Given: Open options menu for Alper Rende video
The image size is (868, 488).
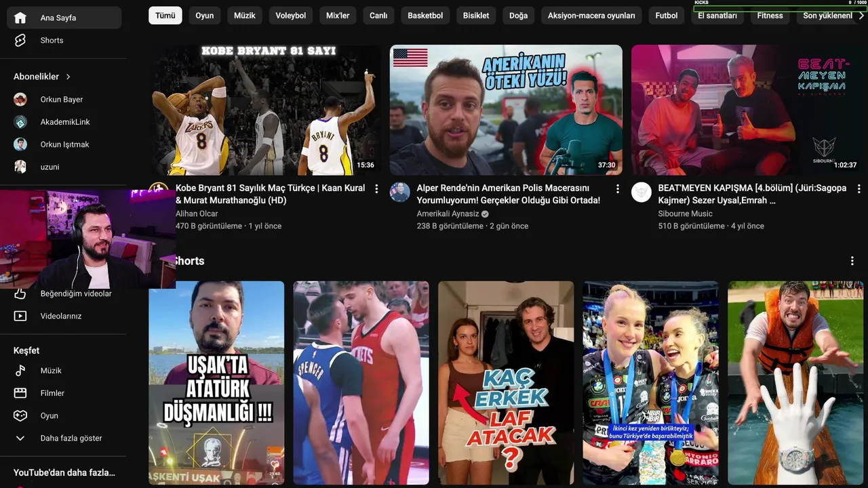Looking at the screenshot, I should point(617,188).
